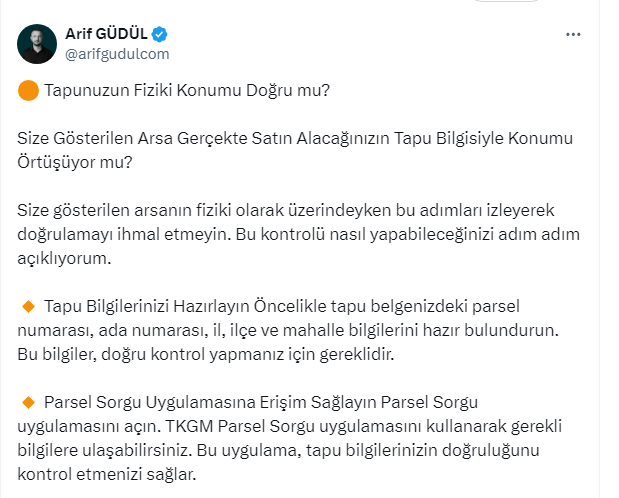The height and width of the screenshot is (498, 619).
Task: Click the orange circle emoji starting the tweet
Action: (x=29, y=91)
